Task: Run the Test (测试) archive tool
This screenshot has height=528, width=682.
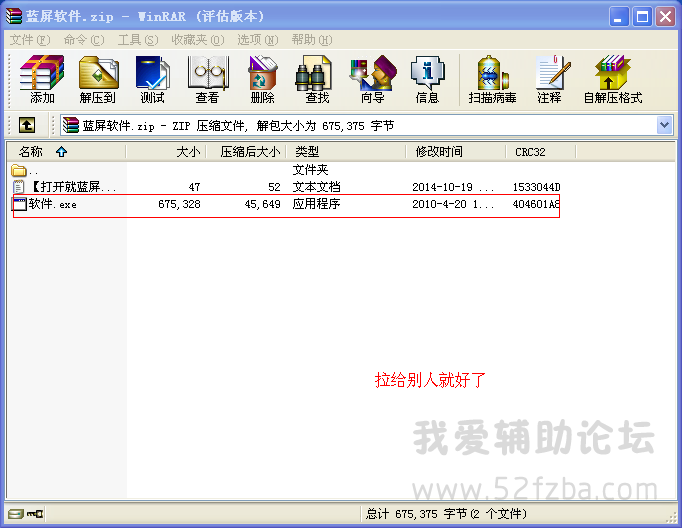Action: coord(153,79)
